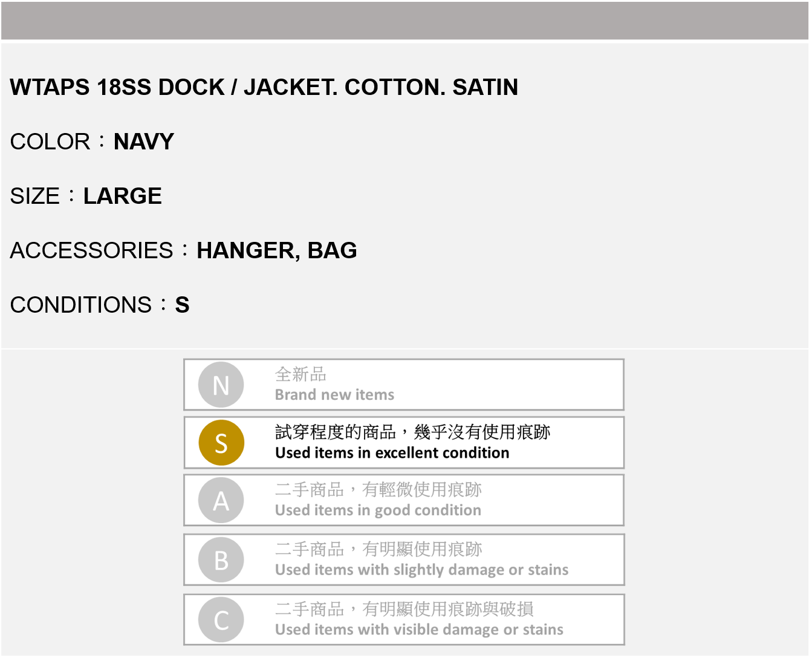Click the gold S condition circle icon
This screenshot has width=812, height=658.
tap(221, 443)
